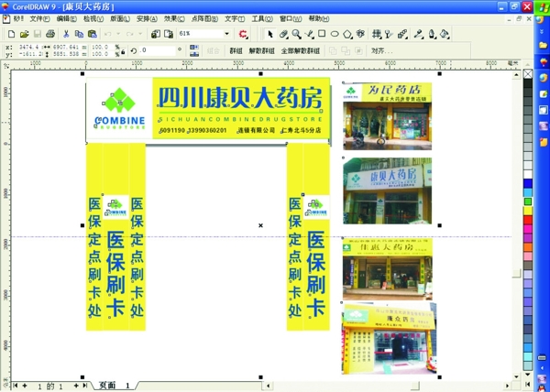This screenshot has height=392, width=550.
Task: Pick the red swatch in color palette
Action: [528, 220]
